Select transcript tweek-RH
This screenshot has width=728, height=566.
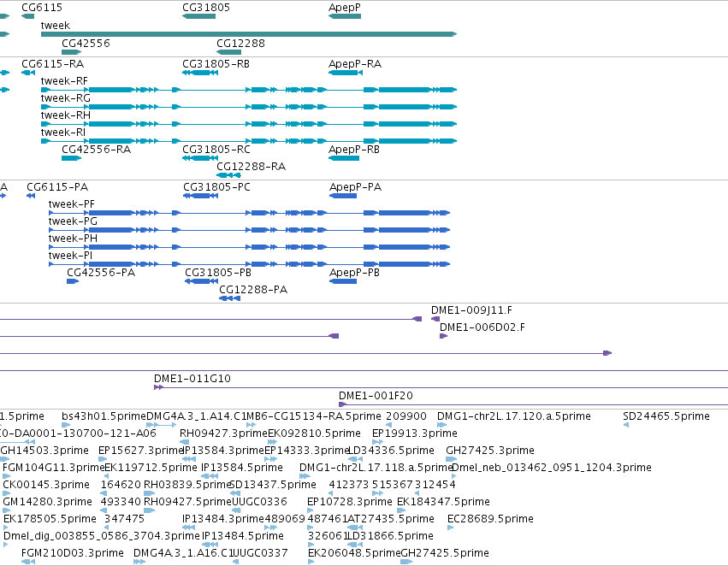tap(249, 124)
